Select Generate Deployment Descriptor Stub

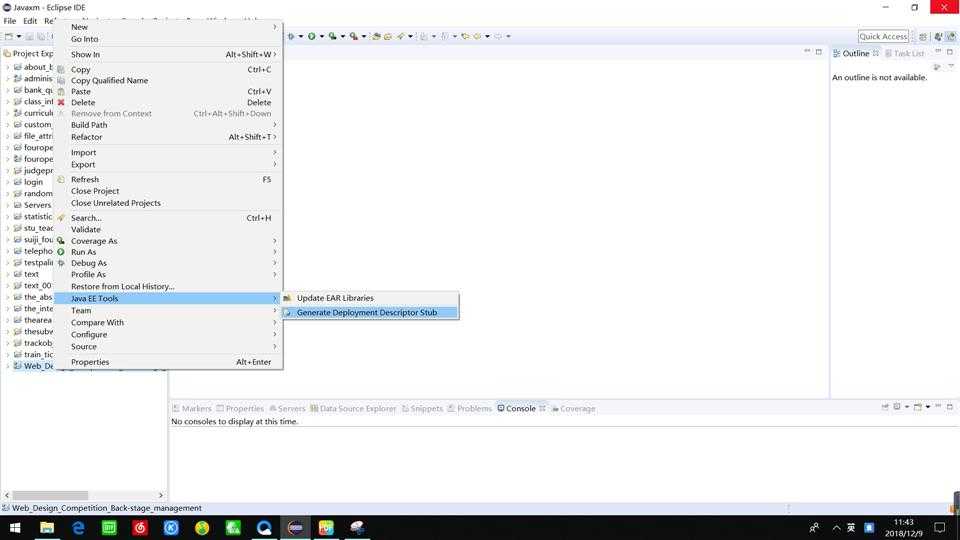(x=370, y=312)
